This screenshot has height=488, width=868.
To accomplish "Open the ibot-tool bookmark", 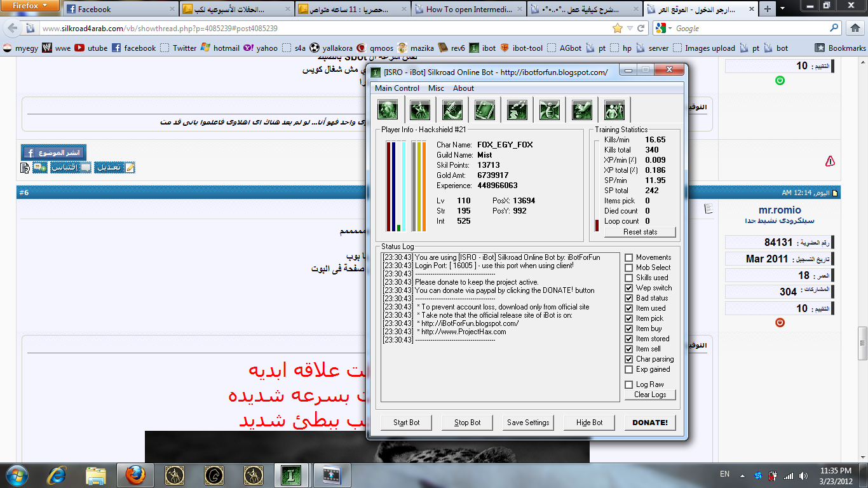I will click(x=521, y=48).
